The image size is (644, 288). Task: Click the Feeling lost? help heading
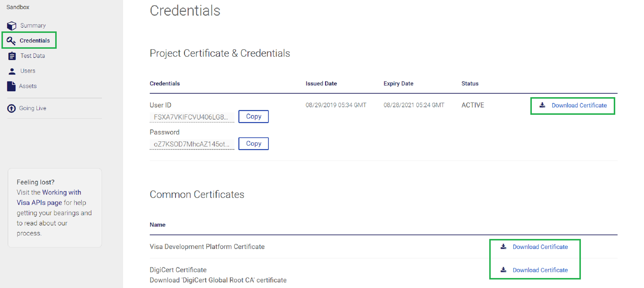pyautogui.click(x=36, y=182)
